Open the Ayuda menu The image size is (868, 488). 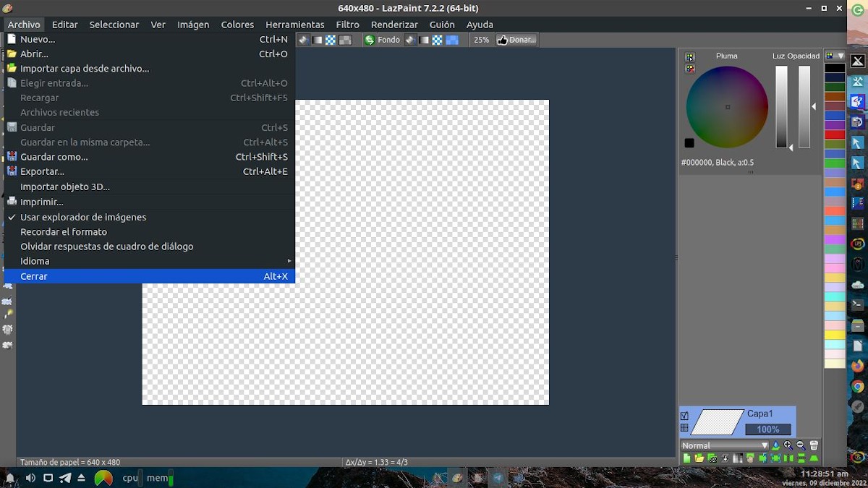[480, 25]
